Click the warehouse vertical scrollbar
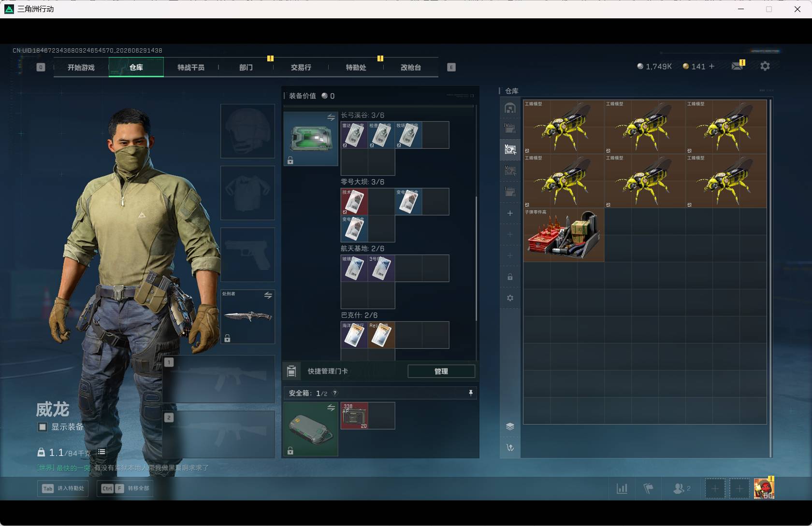The height and width of the screenshot is (526, 812). 770,278
